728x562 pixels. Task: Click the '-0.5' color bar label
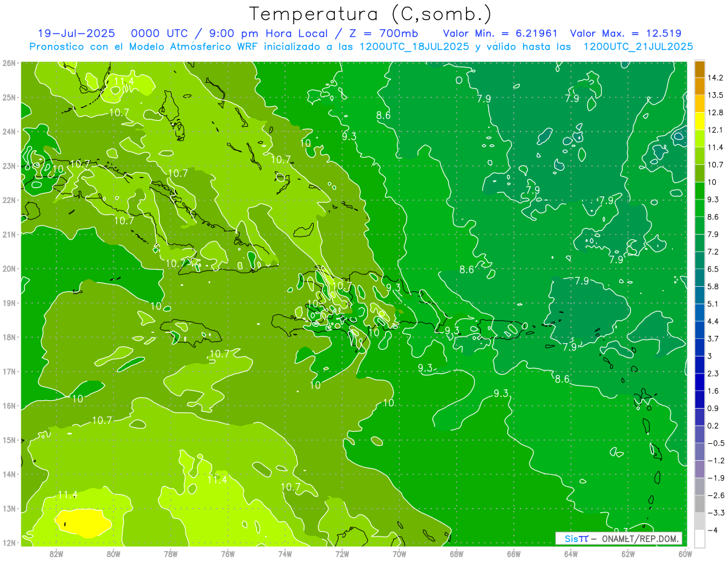pos(716,443)
